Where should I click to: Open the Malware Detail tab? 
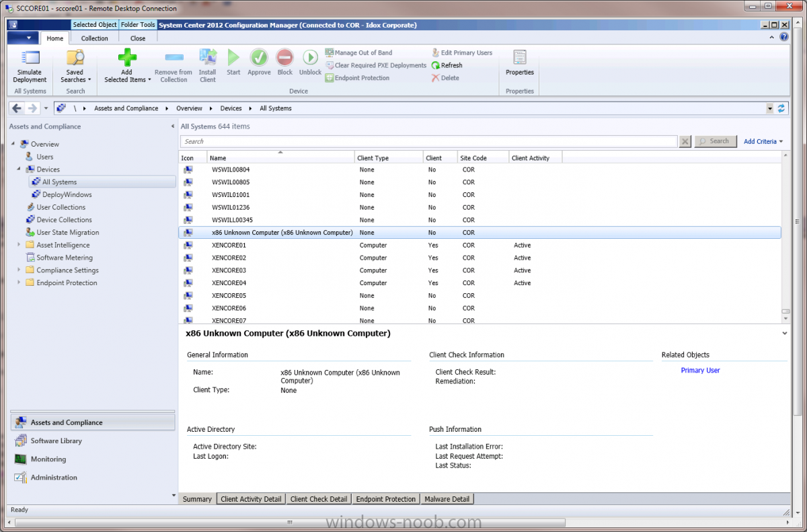point(447,499)
